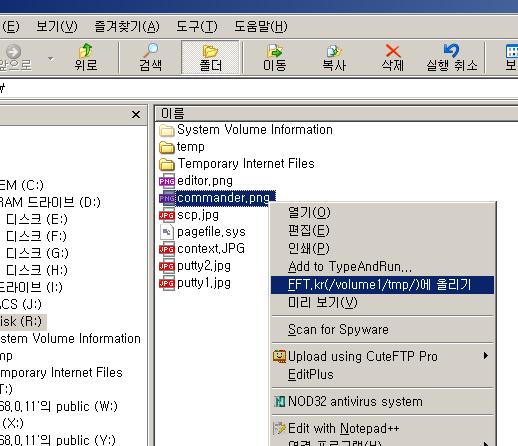Open the 도움말(H) menu
Viewport: 518px width, 446px height.
[x=261, y=26]
